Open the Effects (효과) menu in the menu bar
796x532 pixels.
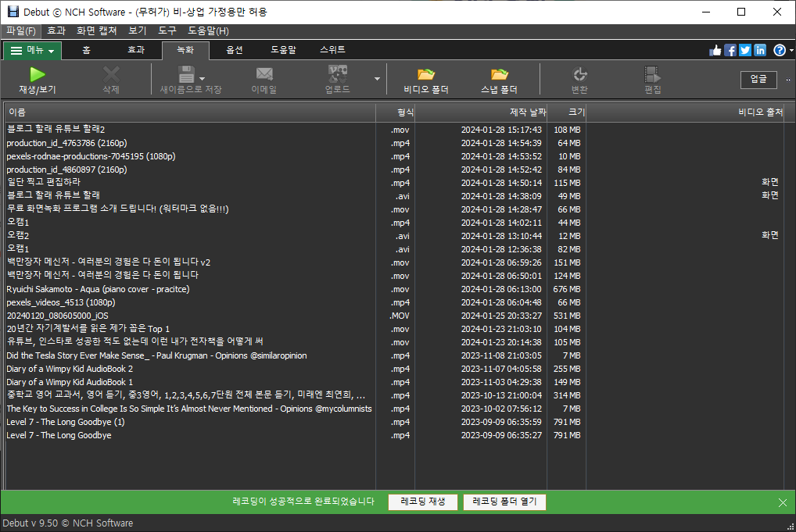pos(56,31)
